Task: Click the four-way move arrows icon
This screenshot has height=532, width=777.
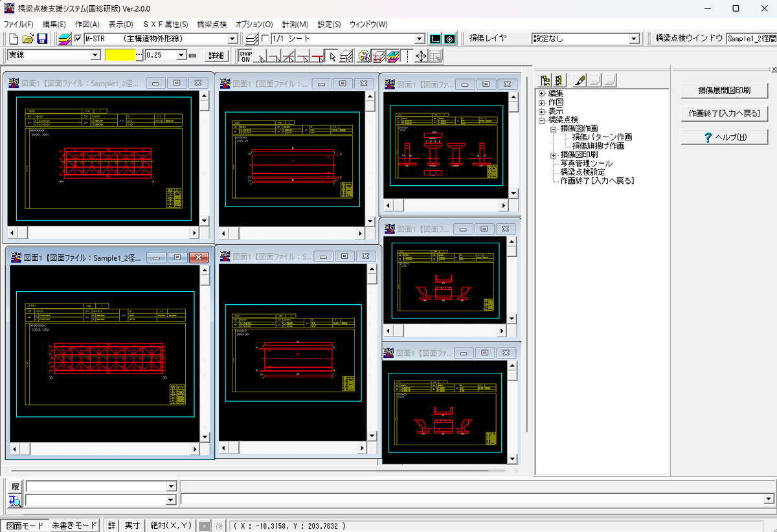Action: [421, 56]
